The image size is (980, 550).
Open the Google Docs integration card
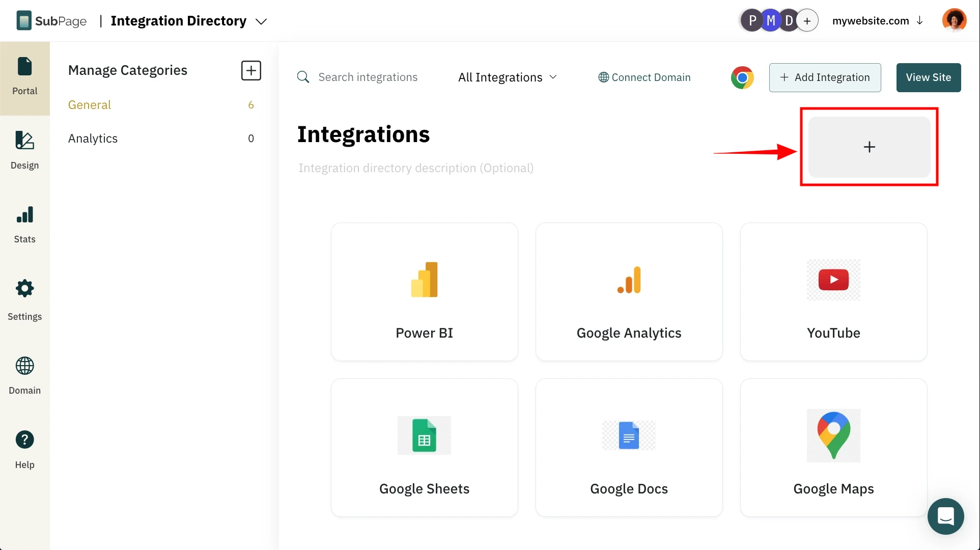click(629, 448)
